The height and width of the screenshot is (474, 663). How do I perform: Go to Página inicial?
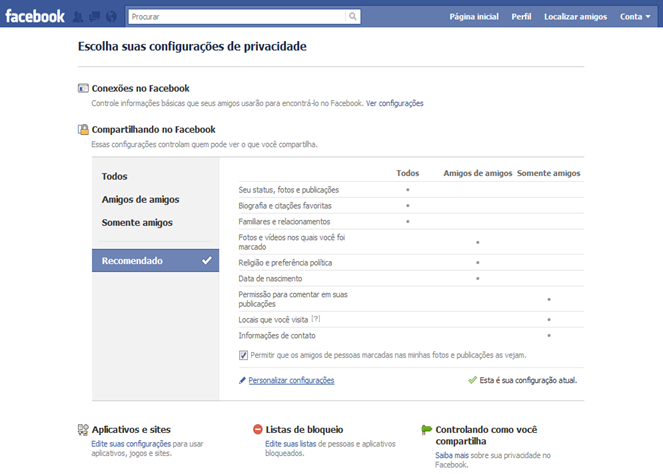tap(474, 17)
